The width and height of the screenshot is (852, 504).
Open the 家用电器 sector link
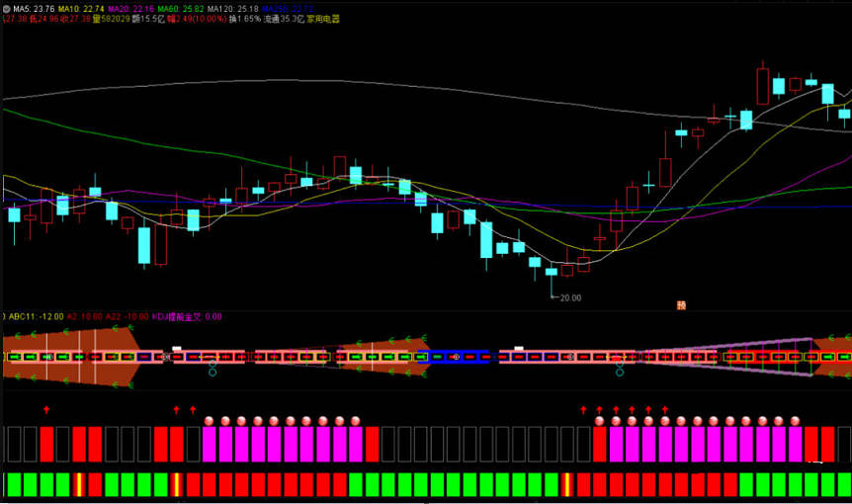(x=323, y=19)
